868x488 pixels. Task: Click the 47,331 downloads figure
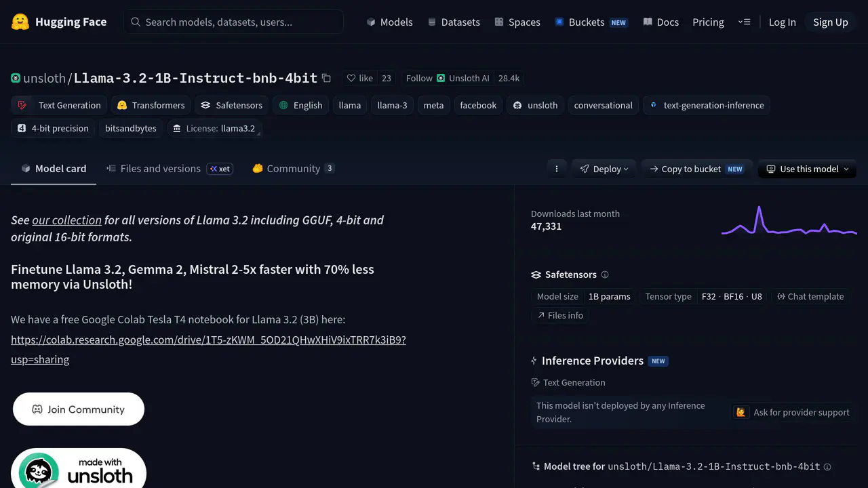click(546, 226)
